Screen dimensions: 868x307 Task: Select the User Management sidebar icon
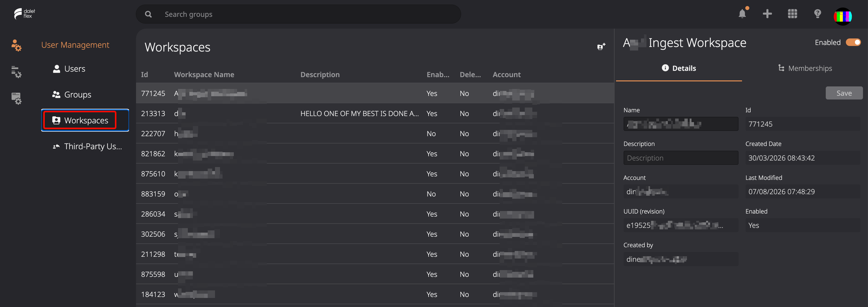point(16,45)
